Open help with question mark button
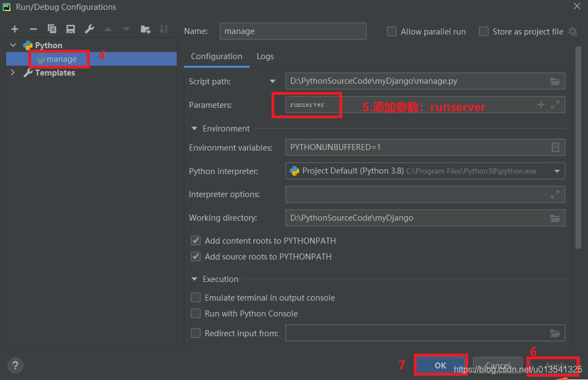Screen dimensions: 588x380 (15, 365)
